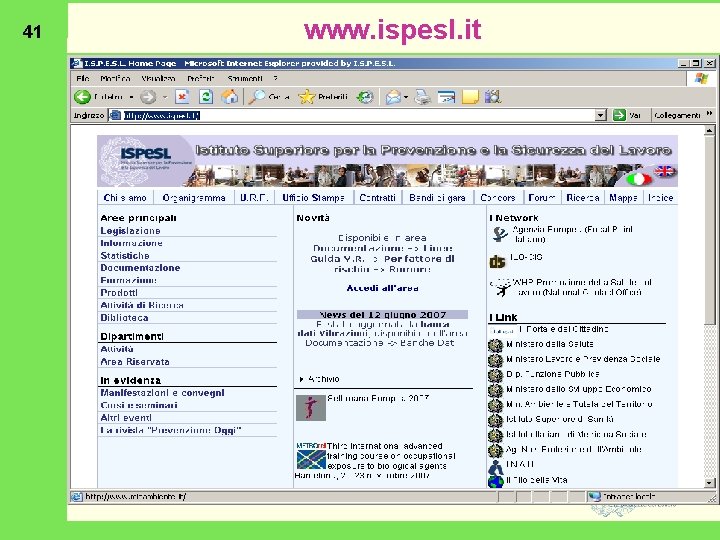The width and height of the screenshot is (720, 540).
Task: Click the scrollbar down arrow
Action: pos(709,483)
